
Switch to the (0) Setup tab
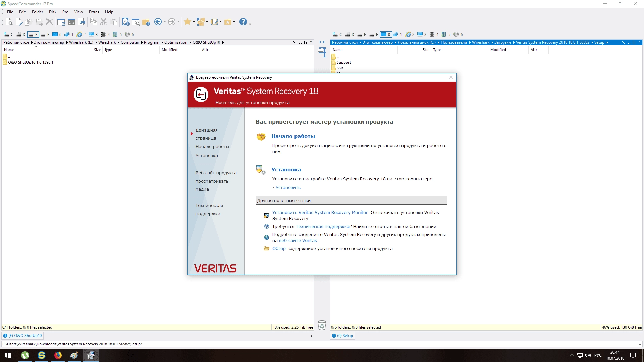(x=342, y=336)
